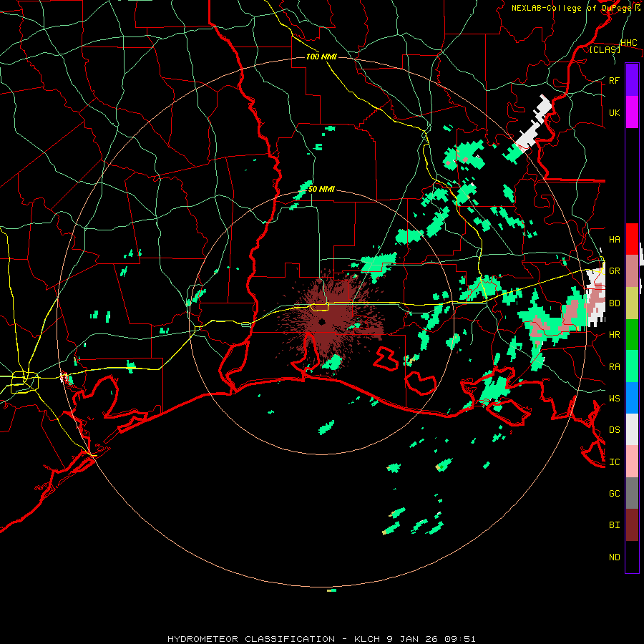Click the DS dry snow white swatch

coord(632,429)
